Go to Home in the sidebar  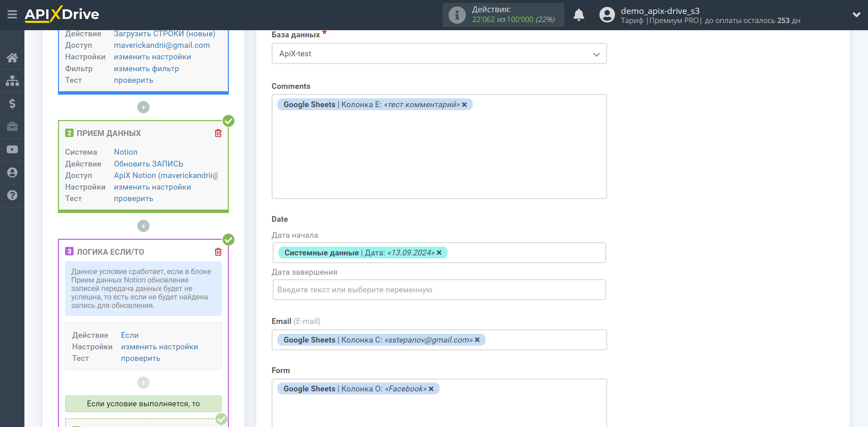coord(12,58)
